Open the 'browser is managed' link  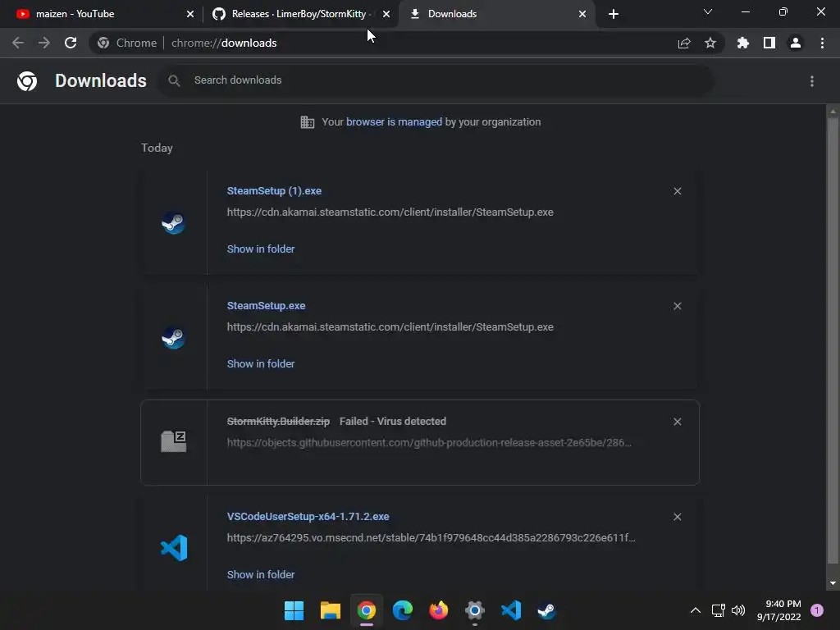coord(395,122)
